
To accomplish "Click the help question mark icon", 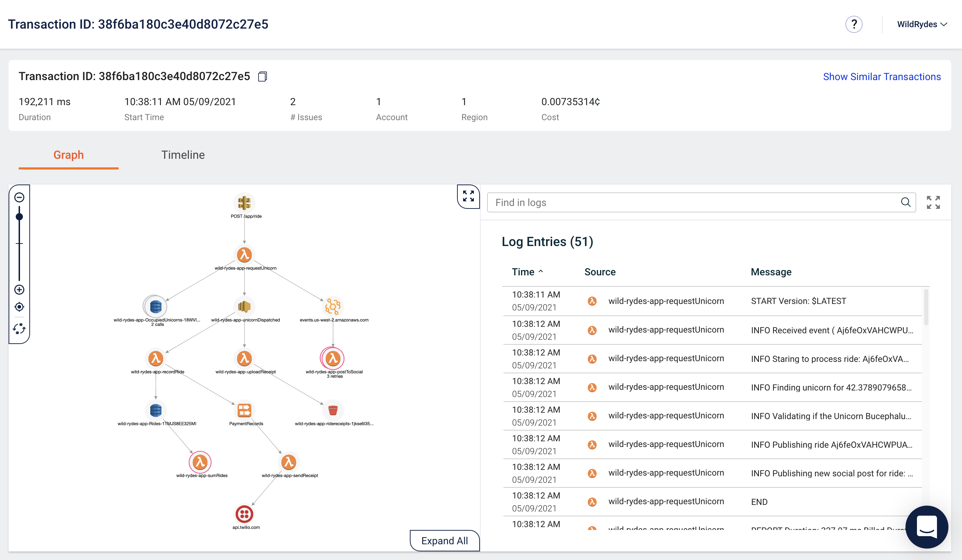I will [854, 24].
